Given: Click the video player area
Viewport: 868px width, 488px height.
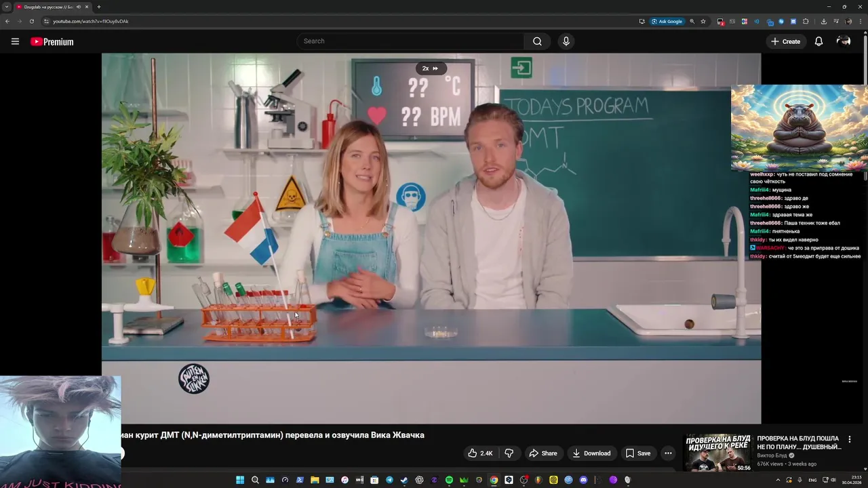Looking at the screenshot, I should [x=431, y=239].
